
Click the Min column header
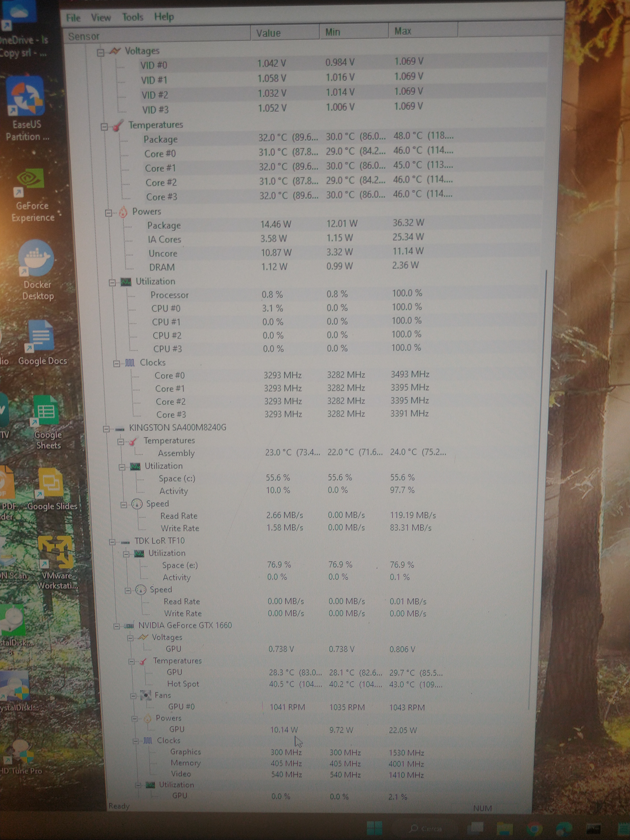pos(354,32)
